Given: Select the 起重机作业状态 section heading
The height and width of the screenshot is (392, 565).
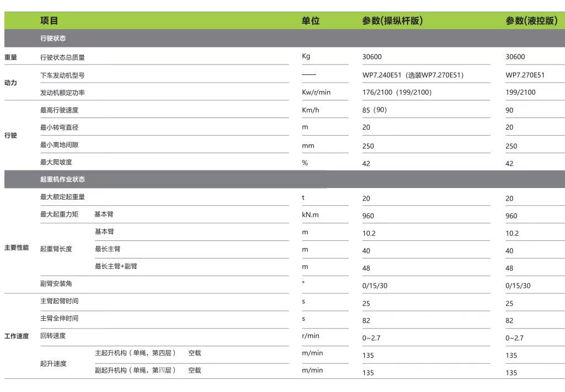Looking at the screenshot, I should click(x=62, y=179).
